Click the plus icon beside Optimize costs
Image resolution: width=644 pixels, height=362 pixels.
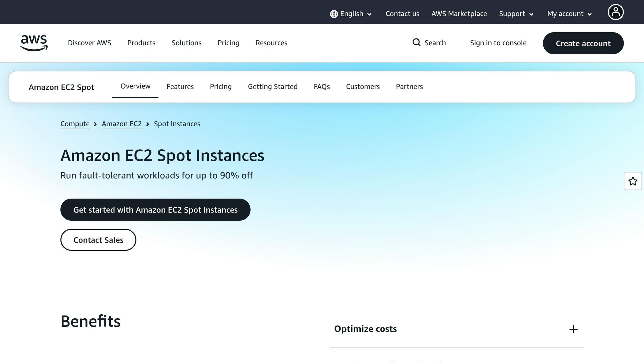click(x=574, y=329)
